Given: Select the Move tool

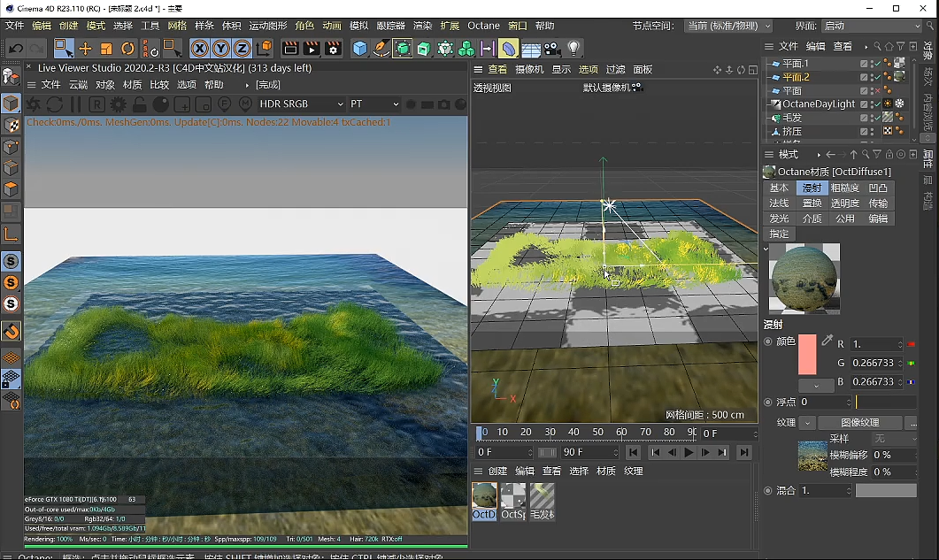Looking at the screenshot, I should (85, 49).
